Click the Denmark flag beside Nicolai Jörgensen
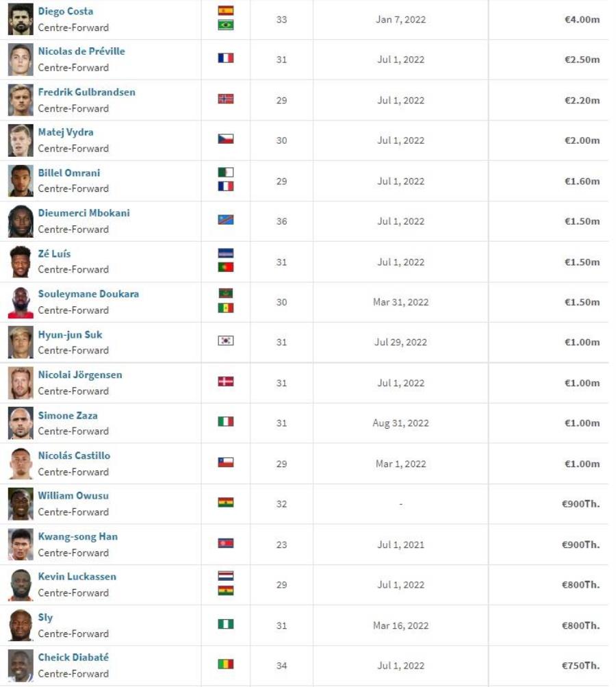This screenshot has width=616, height=687. click(x=225, y=382)
